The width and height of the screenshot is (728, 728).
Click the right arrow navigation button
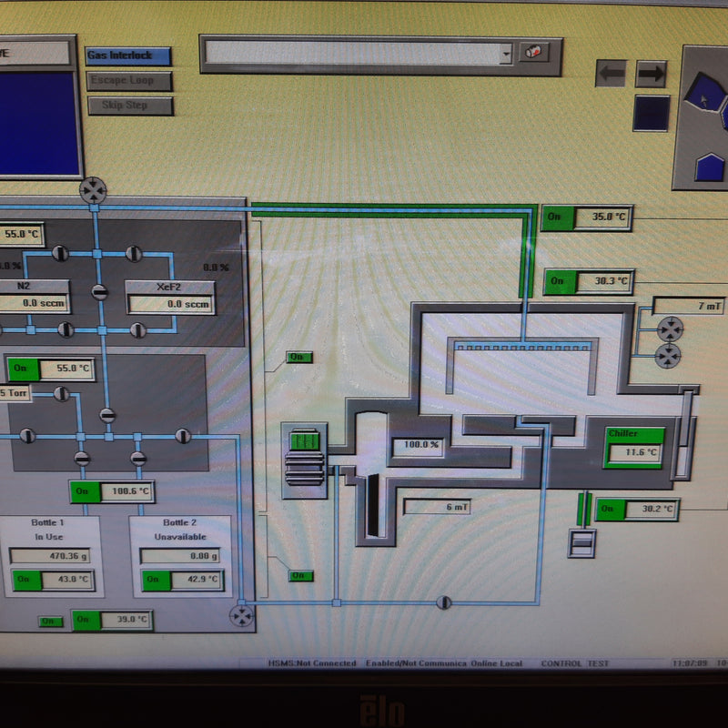coord(650,74)
